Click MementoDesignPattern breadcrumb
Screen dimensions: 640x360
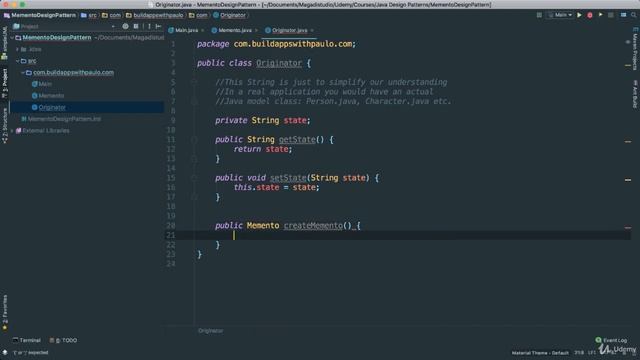[x=43, y=15]
